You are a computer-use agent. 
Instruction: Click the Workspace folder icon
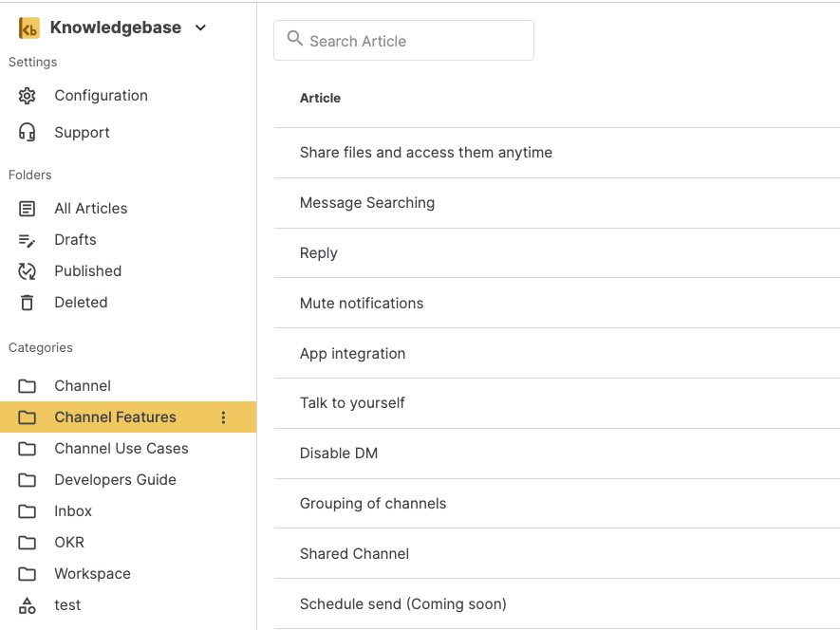click(27, 574)
